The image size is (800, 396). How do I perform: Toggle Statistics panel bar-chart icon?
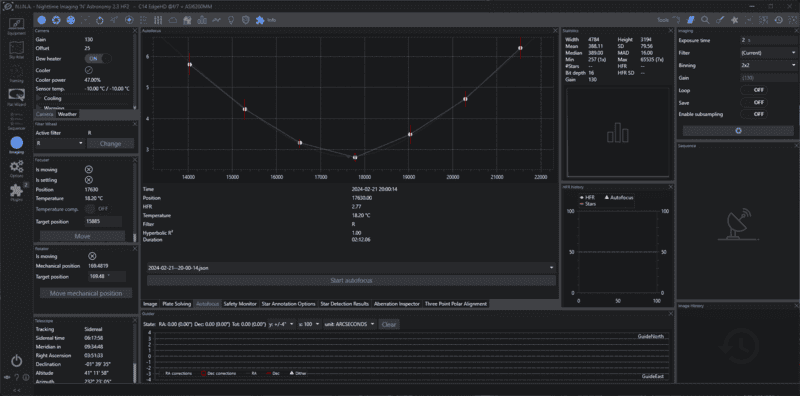[x=202, y=20]
